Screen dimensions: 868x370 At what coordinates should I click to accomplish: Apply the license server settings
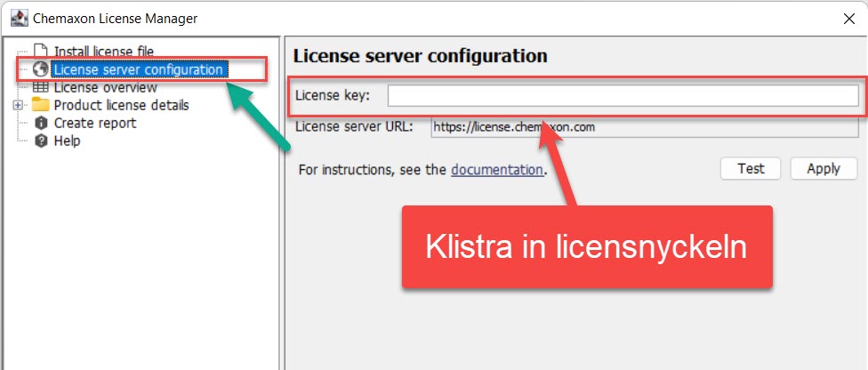point(824,168)
